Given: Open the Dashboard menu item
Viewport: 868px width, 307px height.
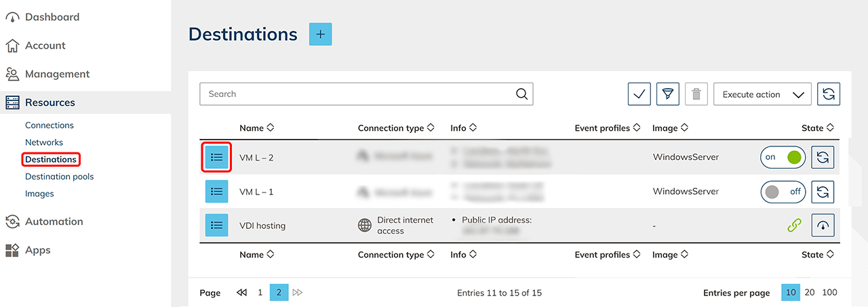Looking at the screenshot, I should click(x=52, y=17).
